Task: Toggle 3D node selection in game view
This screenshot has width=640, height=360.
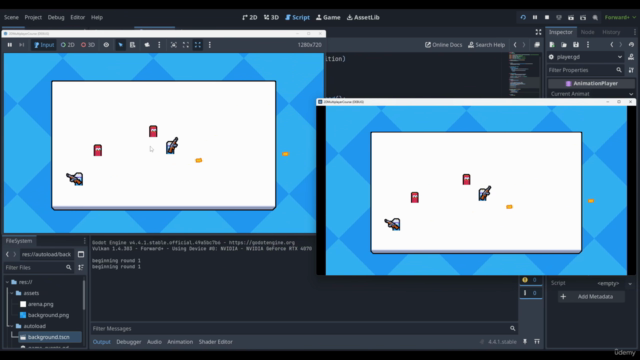Action: [88, 45]
